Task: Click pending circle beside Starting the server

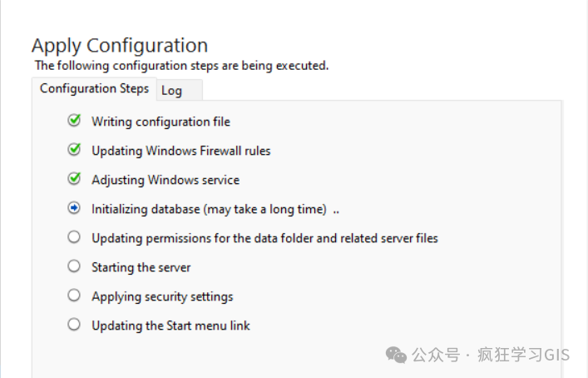Action: [74, 266]
